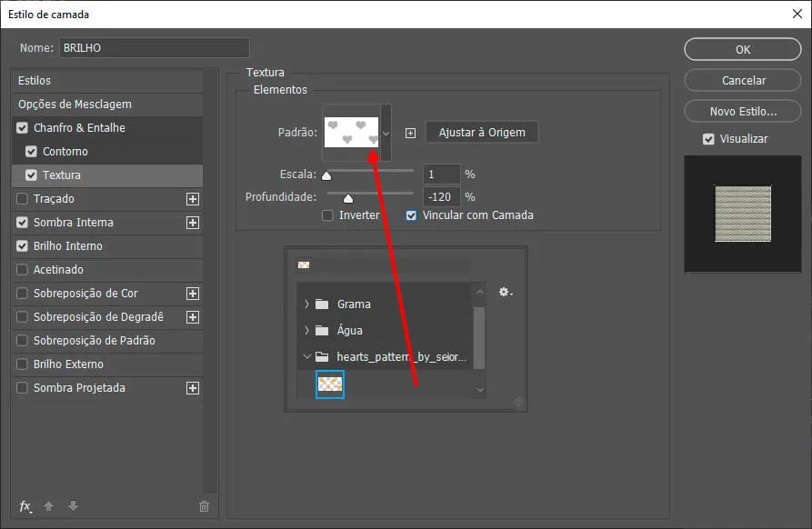This screenshot has height=529, width=812.
Task: Disable Brilho Interno checkbox
Action: pos(22,245)
